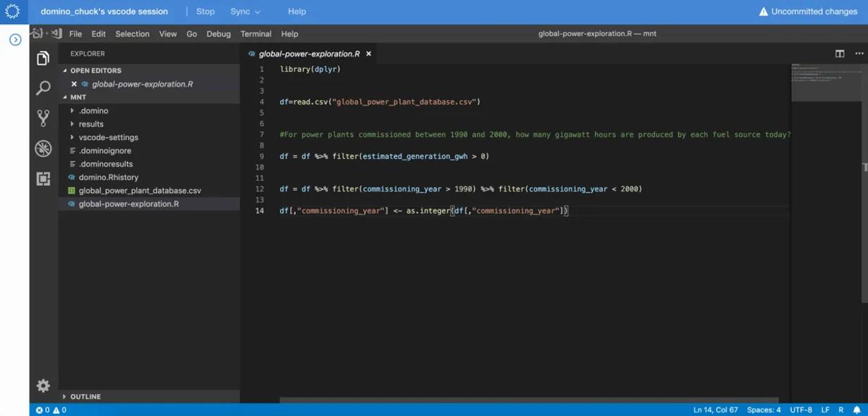Open the Extensions view
The width and height of the screenshot is (868, 416).
coord(43,179)
